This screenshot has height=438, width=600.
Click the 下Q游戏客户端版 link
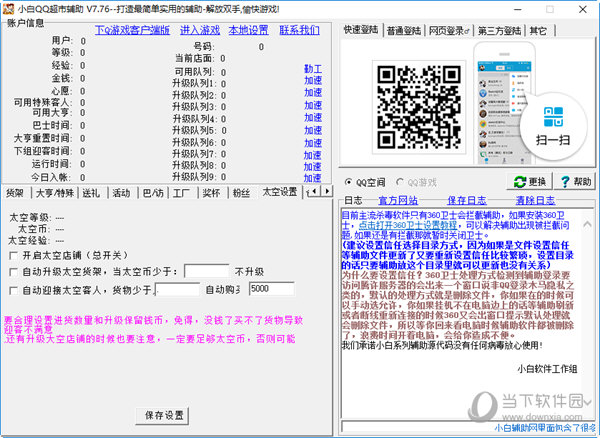pos(132,30)
